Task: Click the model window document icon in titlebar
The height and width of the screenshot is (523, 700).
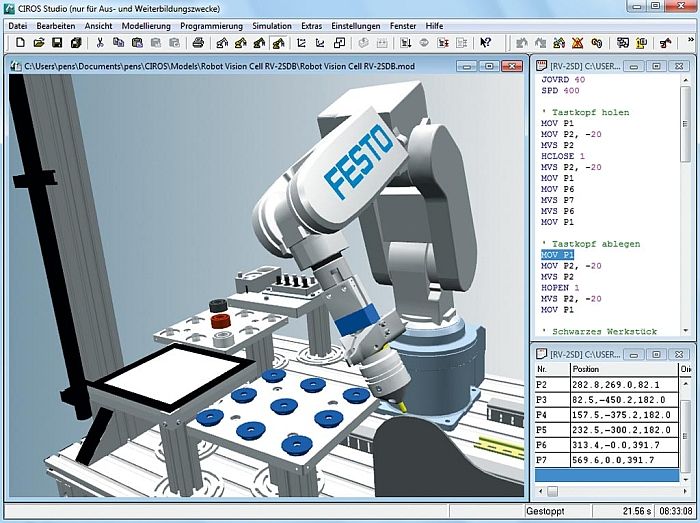Action: [x=16, y=66]
